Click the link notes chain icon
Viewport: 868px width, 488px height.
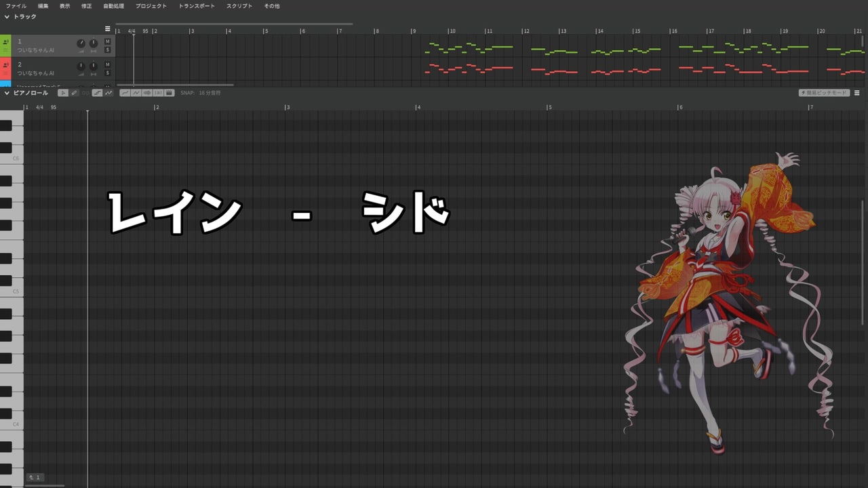pos(85,93)
